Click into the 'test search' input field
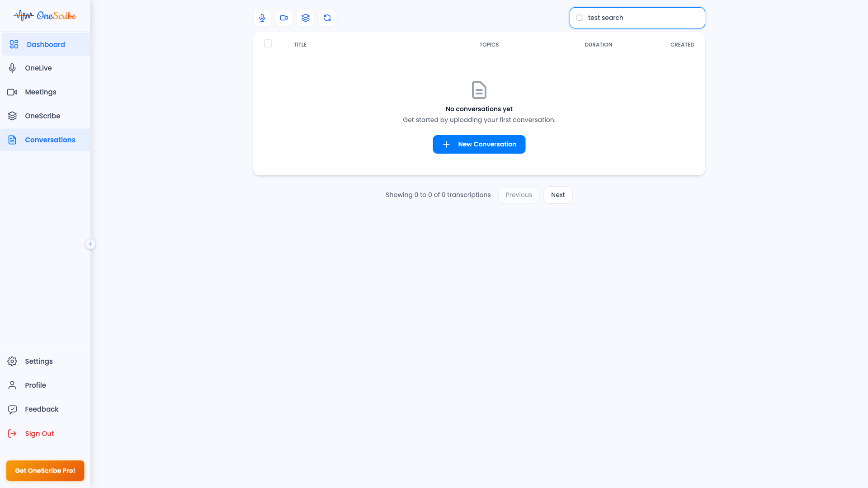This screenshot has height=488, width=868. [x=642, y=18]
